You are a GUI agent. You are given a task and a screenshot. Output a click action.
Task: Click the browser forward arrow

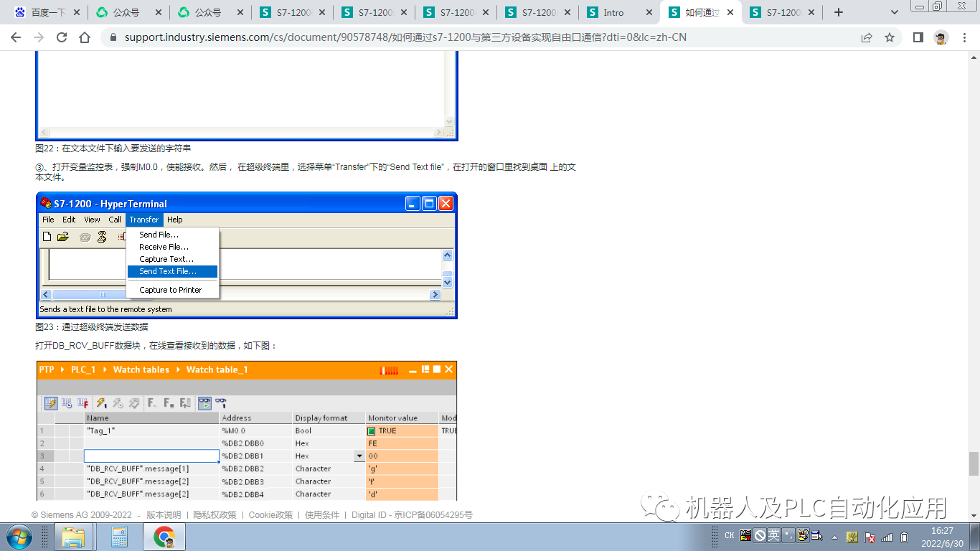[39, 37]
